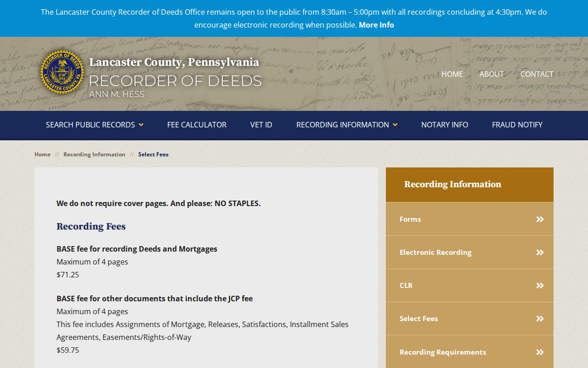Image resolution: width=588 pixels, height=368 pixels.
Task: Click the double-chevron icon beside Electronic Recording
Action: coord(540,253)
